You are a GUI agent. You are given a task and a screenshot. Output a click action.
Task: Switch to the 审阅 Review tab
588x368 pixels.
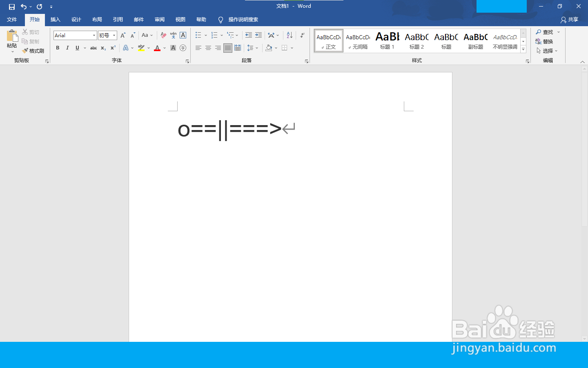(159, 20)
